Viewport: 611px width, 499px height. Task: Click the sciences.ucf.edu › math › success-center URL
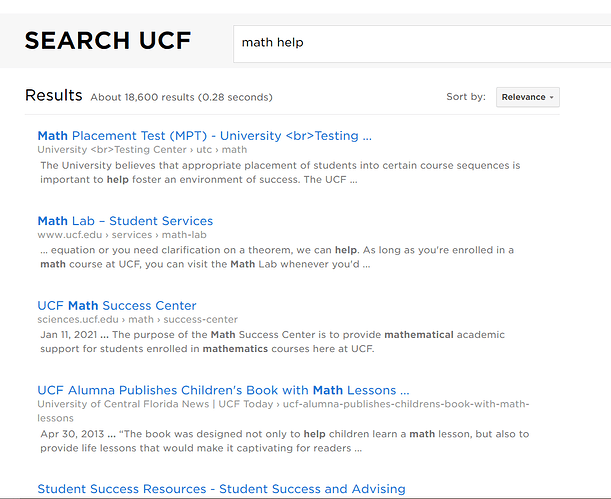[138, 319]
